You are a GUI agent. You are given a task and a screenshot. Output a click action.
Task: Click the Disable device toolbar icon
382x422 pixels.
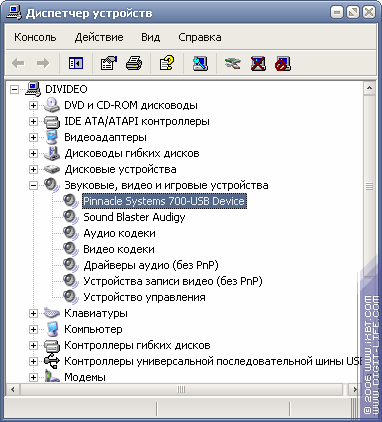283,63
